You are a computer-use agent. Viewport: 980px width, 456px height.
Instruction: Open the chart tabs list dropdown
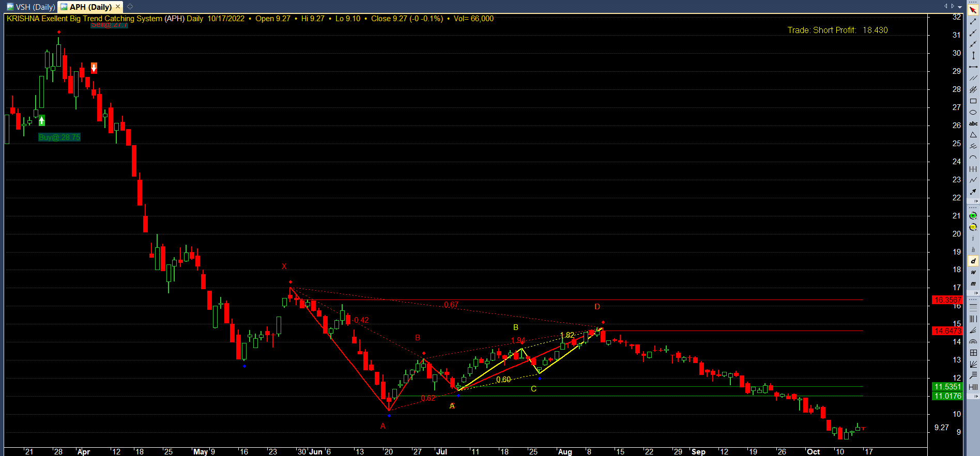pyautogui.click(x=959, y=7)
